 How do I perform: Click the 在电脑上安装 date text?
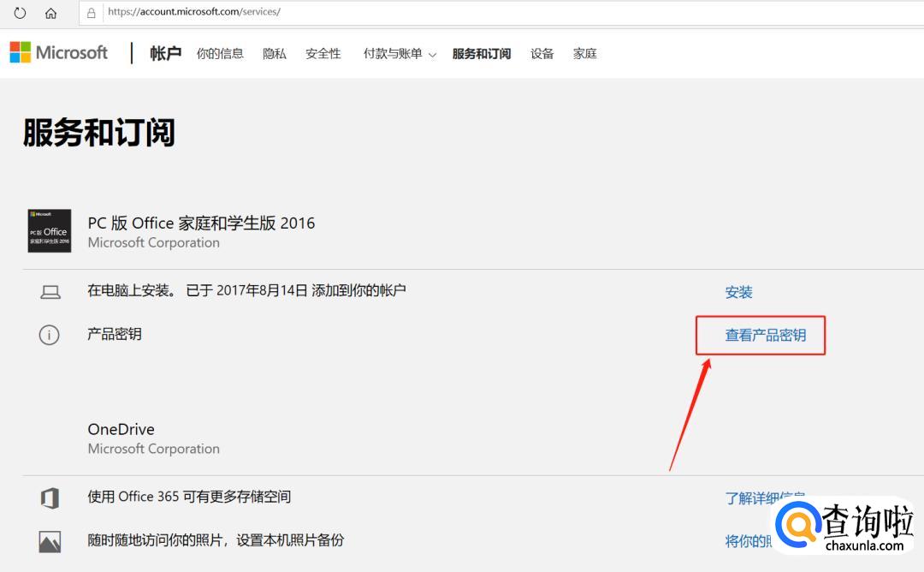point(246,290)
